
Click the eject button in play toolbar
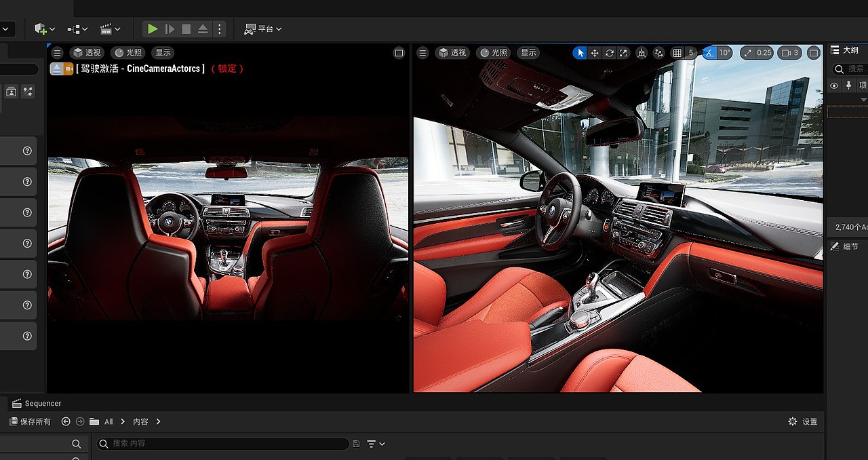203,29
